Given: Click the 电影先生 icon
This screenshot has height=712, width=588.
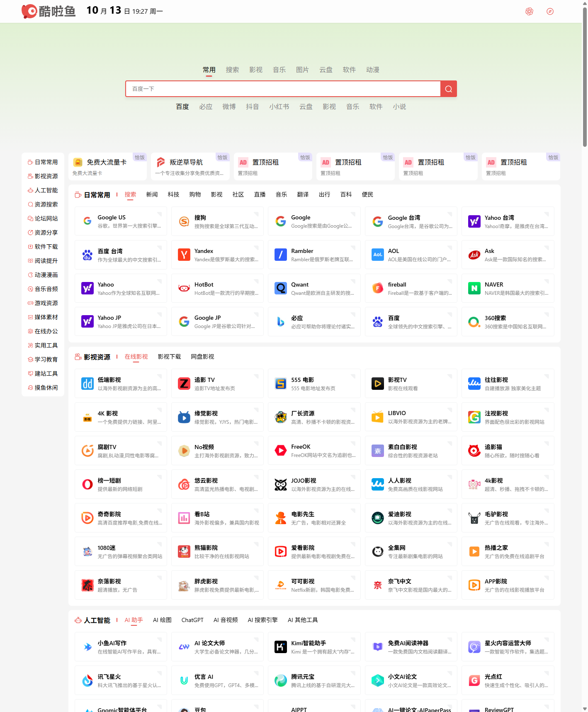Looking at the screenshot, I should [281, 518].
